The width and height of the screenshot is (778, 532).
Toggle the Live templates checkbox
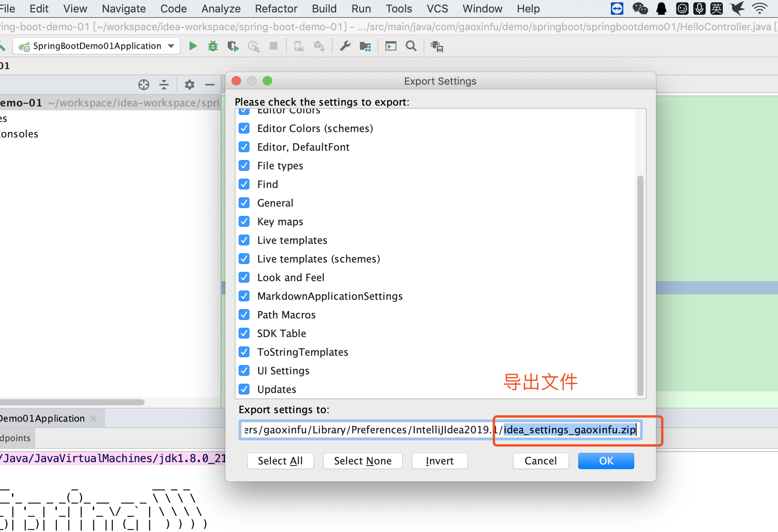244,240
